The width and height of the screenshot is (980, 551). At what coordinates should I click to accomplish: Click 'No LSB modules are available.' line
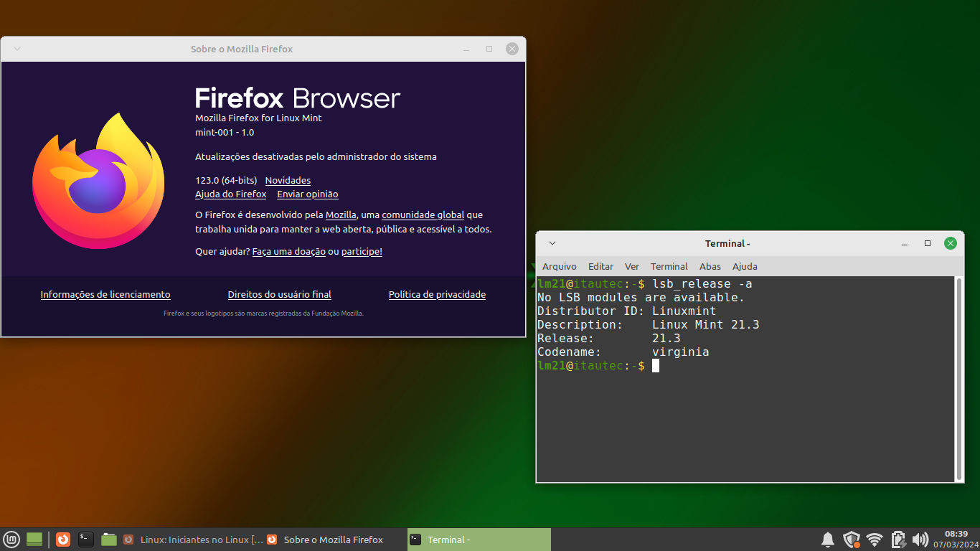pos(641,298)
